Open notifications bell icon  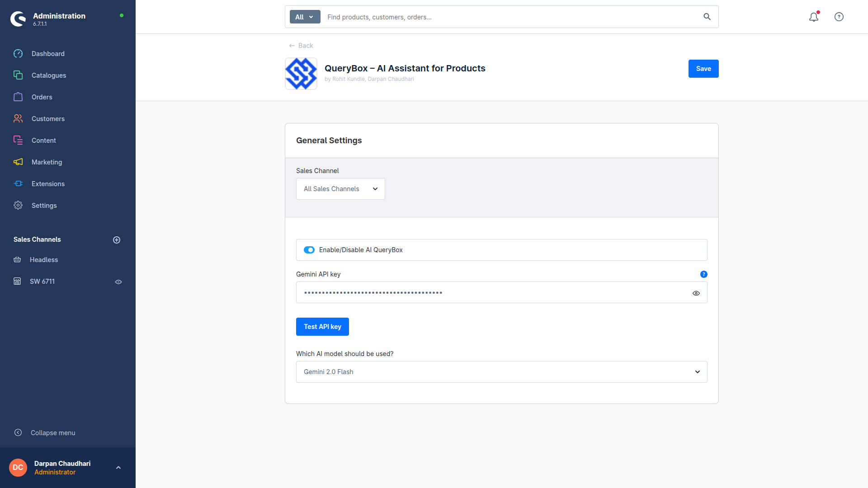(814, 17)
